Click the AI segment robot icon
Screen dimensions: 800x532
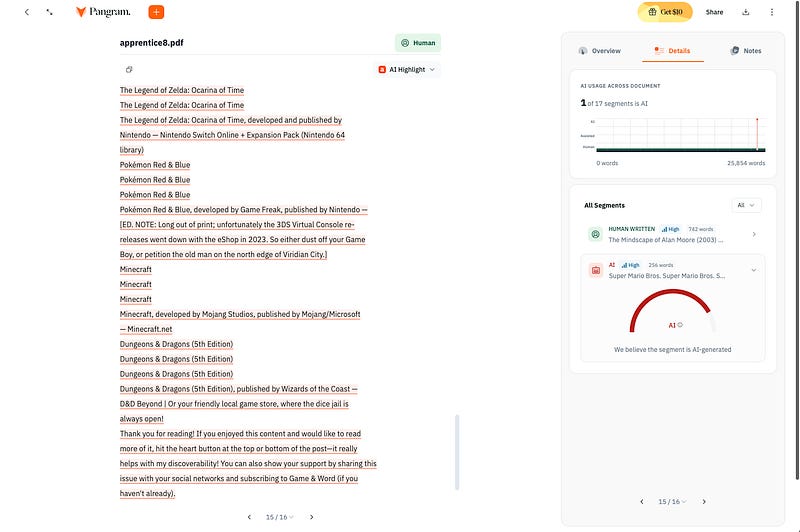point(595,270)
